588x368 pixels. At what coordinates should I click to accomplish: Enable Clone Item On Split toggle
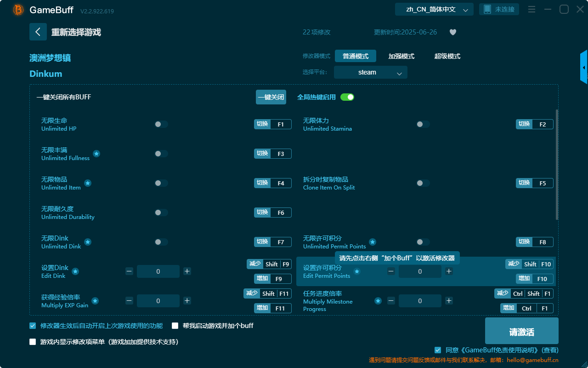(423, 183)
